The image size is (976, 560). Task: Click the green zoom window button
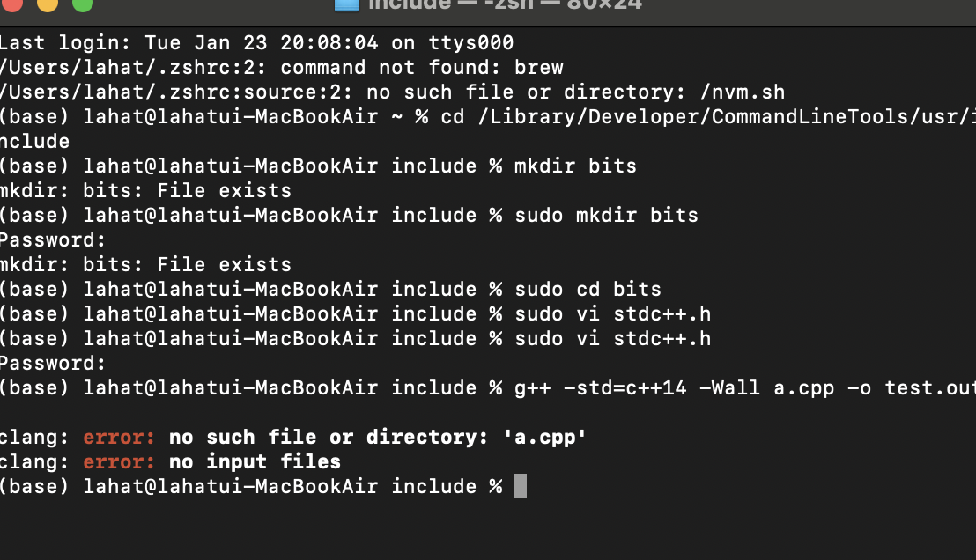(x=83, y=4)
